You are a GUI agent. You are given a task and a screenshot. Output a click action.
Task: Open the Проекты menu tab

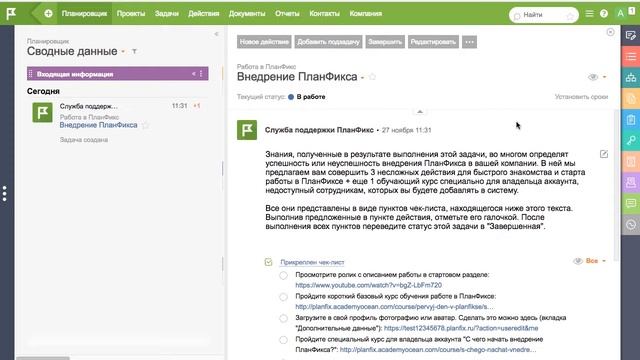[x=131, y=13]
